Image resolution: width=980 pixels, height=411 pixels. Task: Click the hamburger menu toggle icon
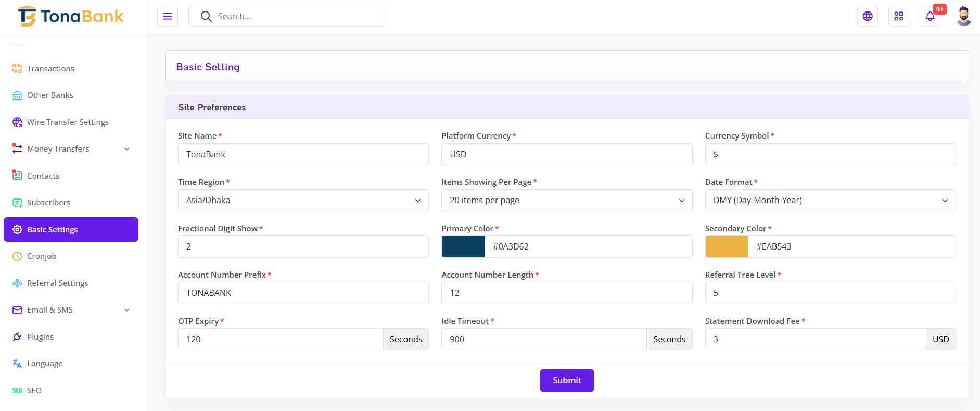[x=168, y=16]
